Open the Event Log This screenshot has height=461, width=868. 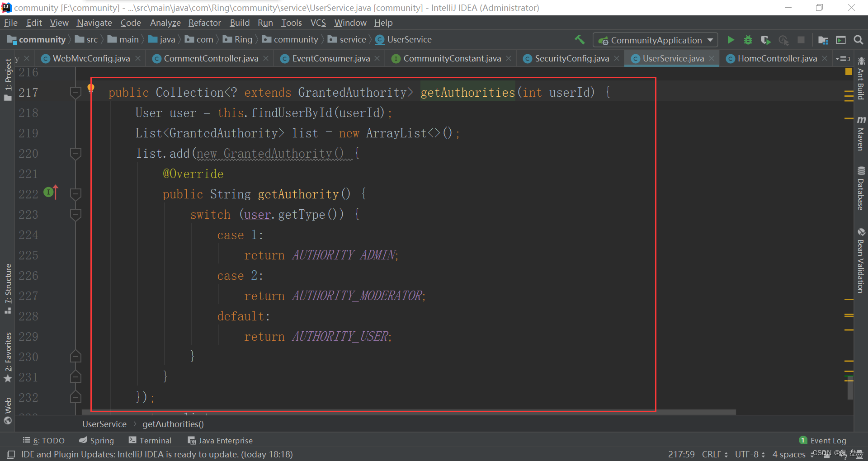click(x=823, y=440)
